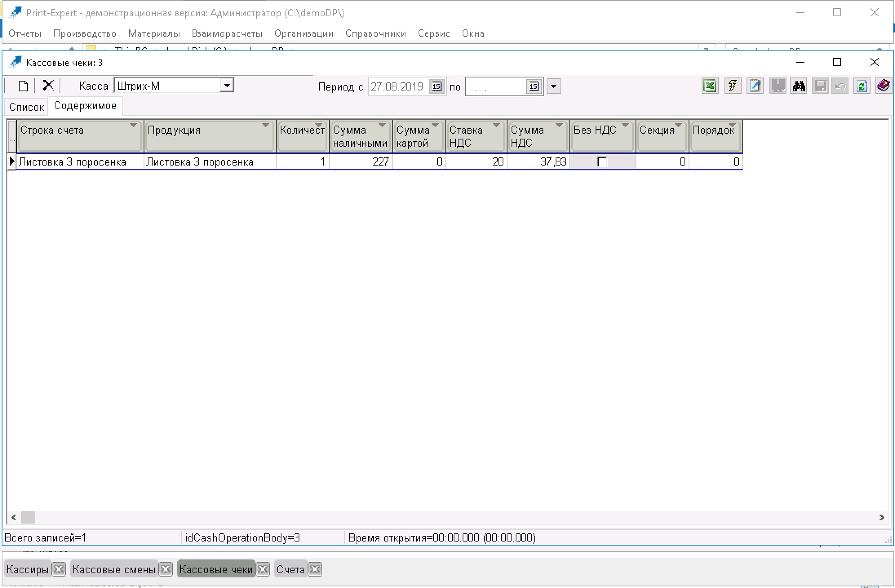Screen dimensions: 895x588
Task: Switch to the Список tab
Action: [27, 107]
